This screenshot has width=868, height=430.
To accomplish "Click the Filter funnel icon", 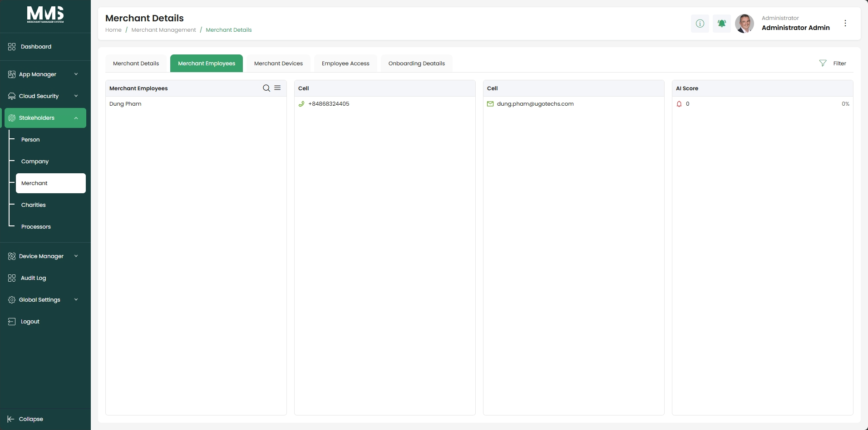I will click(823, 64).
